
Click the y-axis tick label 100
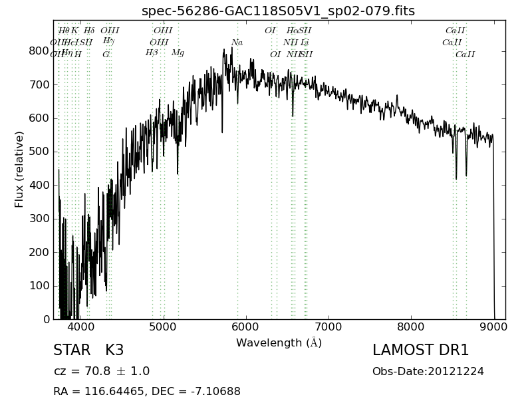39,286
